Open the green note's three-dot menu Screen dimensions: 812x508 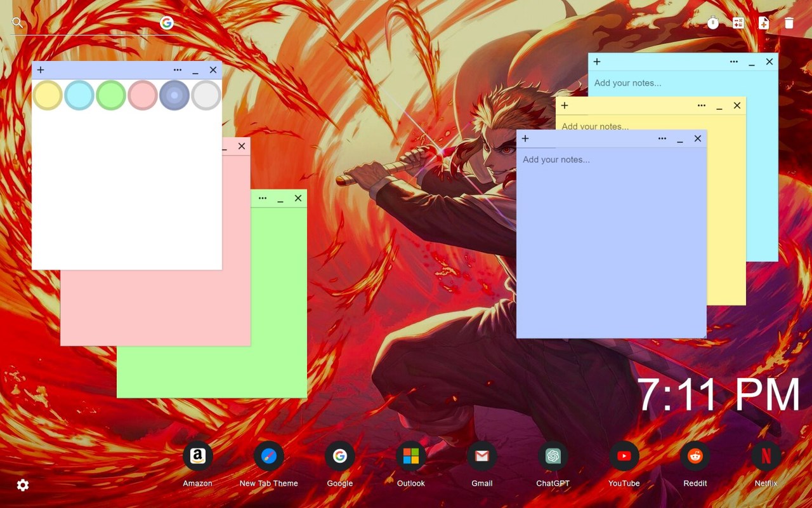click(x=263, y=198)
